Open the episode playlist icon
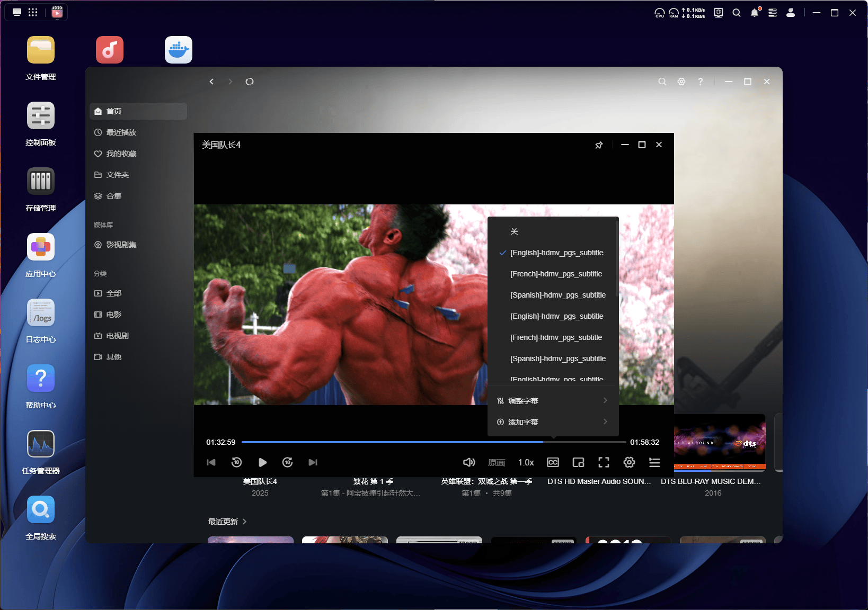Image resolution: width=868 pixels, height=610 pixels. pyautogui.click(x=654, y=462)
